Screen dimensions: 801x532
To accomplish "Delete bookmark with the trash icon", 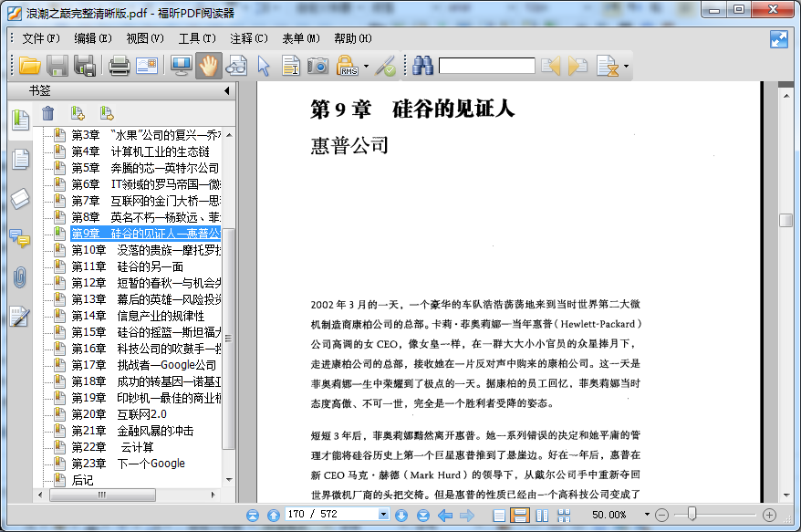I will pyautogui.click(x=48, y=113).
